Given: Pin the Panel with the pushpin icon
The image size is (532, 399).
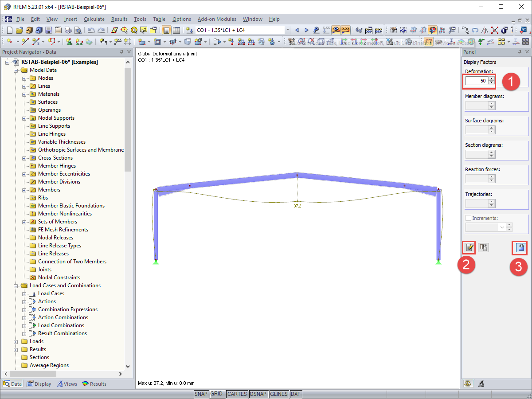Looking at the screenshot, I should tap(520, 52).
